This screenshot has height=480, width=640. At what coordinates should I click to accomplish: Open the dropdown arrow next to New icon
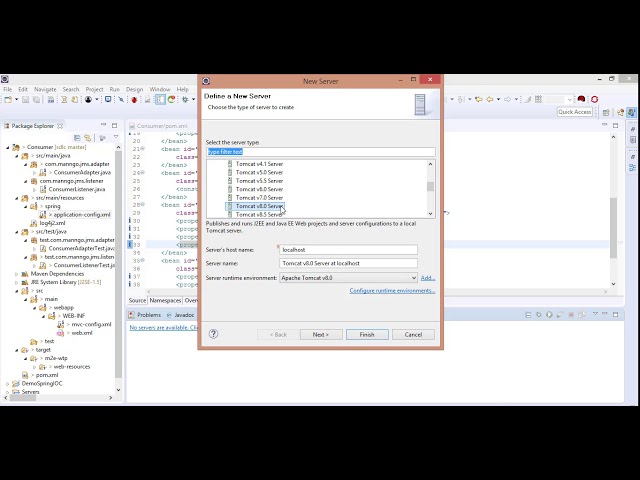tap(16, 99)
